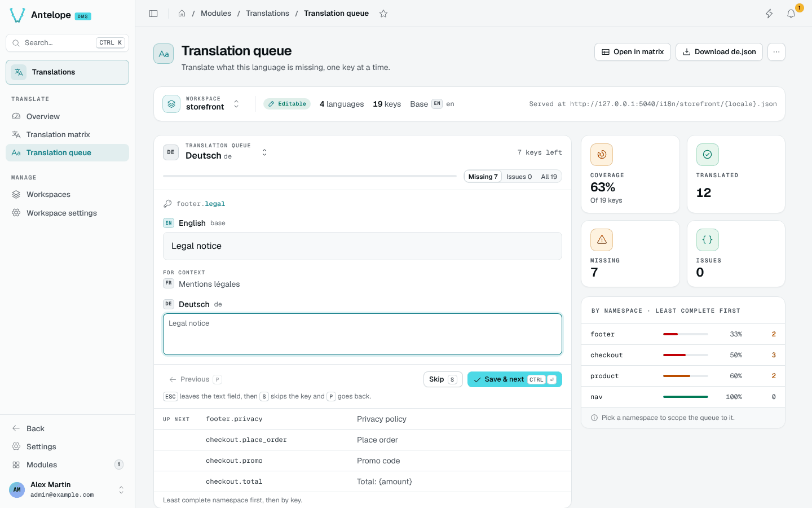
Task: Open Overview in sidebar
Action: 67,116
